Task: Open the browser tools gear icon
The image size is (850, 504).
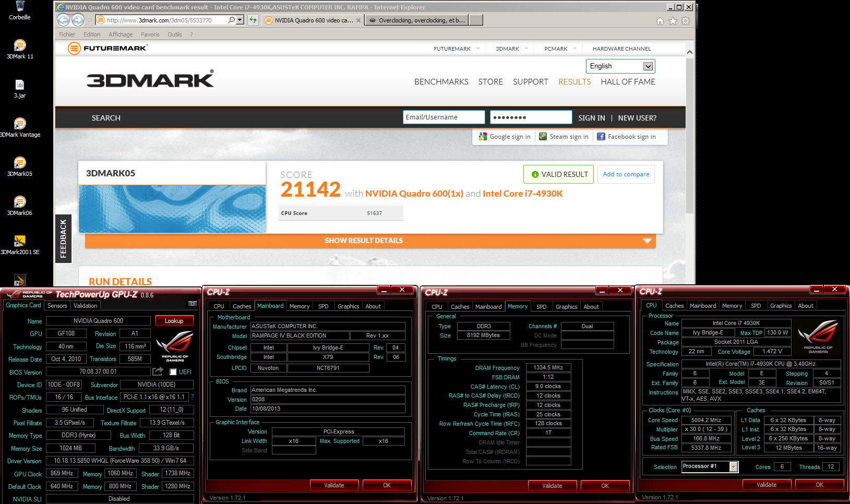Action: click(686, 21)
